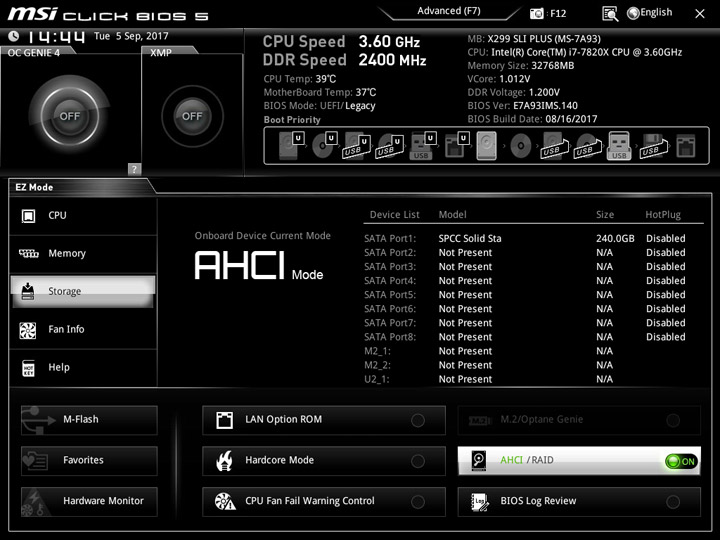Screen dimensions: 720x540
Task: Open the Help section
Action: pos(83,367)
